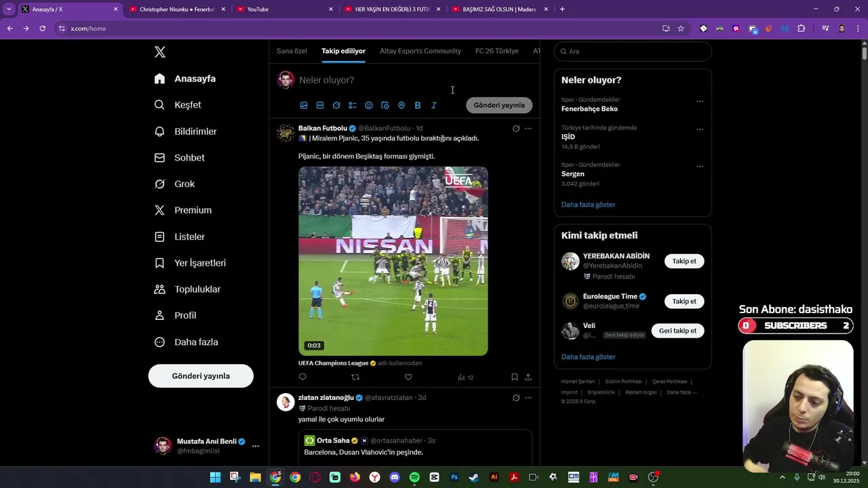Add a GIF to the post
The width and height of the screenshot is (868, 488).
click(x=320, y=105)
